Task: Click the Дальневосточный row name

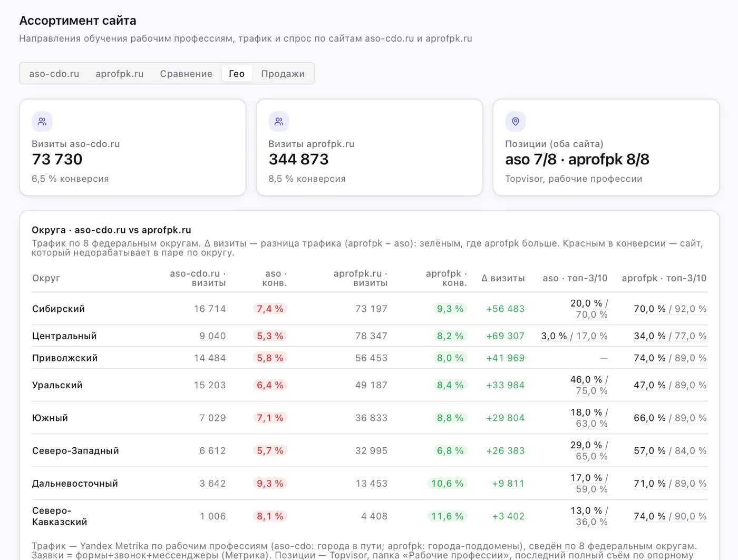Action: 75,484
